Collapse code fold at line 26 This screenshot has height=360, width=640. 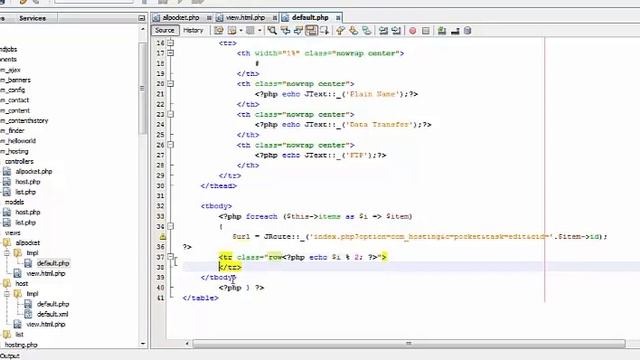click(171, 145)
